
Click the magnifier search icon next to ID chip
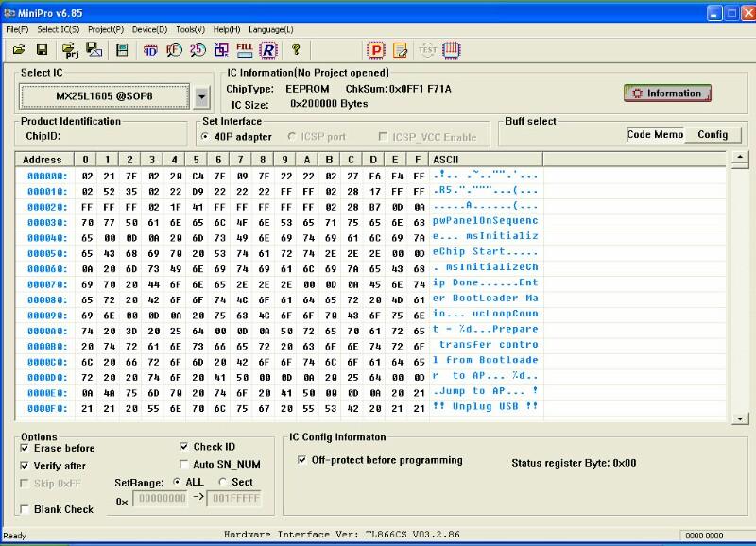coord(174,50)
